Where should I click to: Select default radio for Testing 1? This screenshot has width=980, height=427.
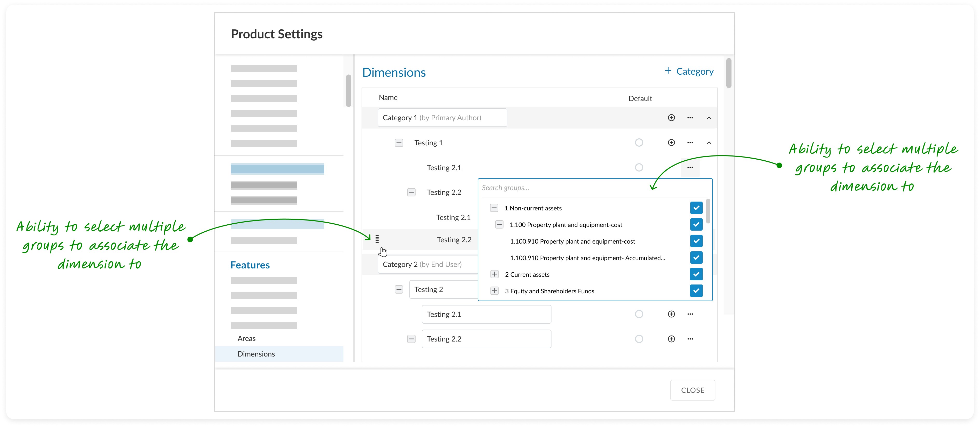click(639, 143)
